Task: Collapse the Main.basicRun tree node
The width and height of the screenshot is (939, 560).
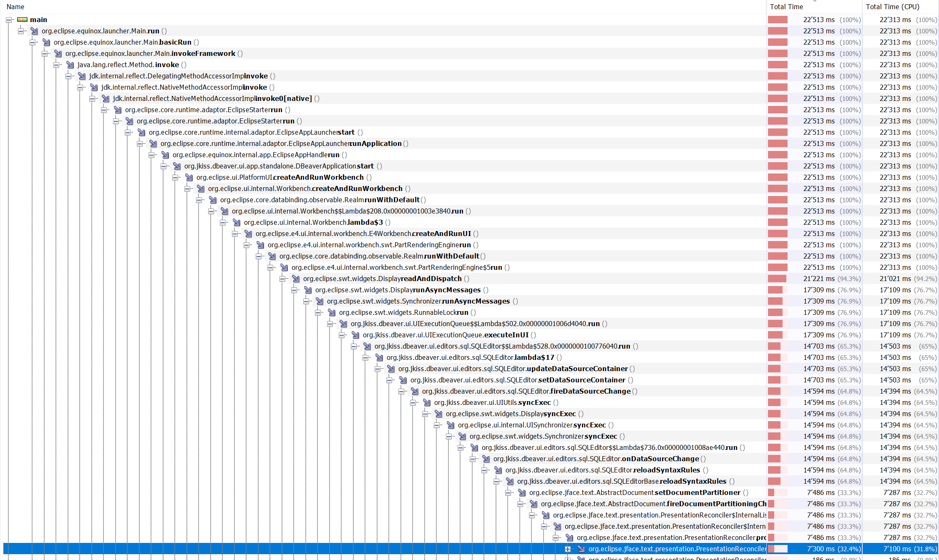Action: (32, 42)
